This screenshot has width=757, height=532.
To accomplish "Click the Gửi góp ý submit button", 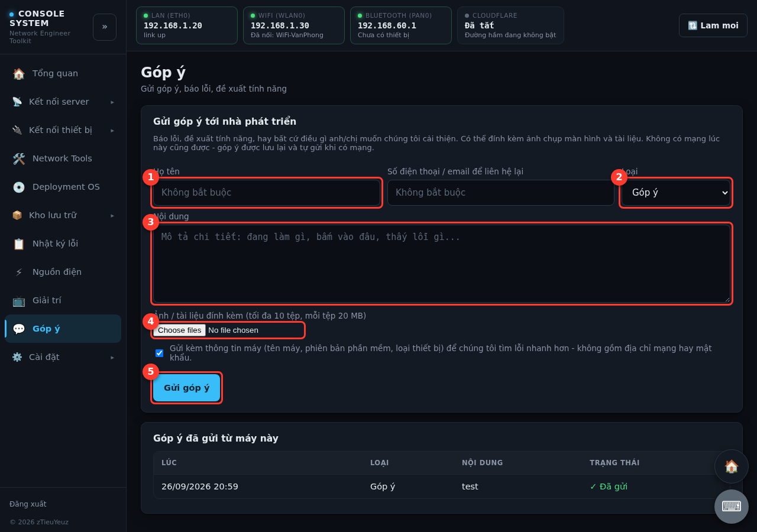I will coord(186,388).
